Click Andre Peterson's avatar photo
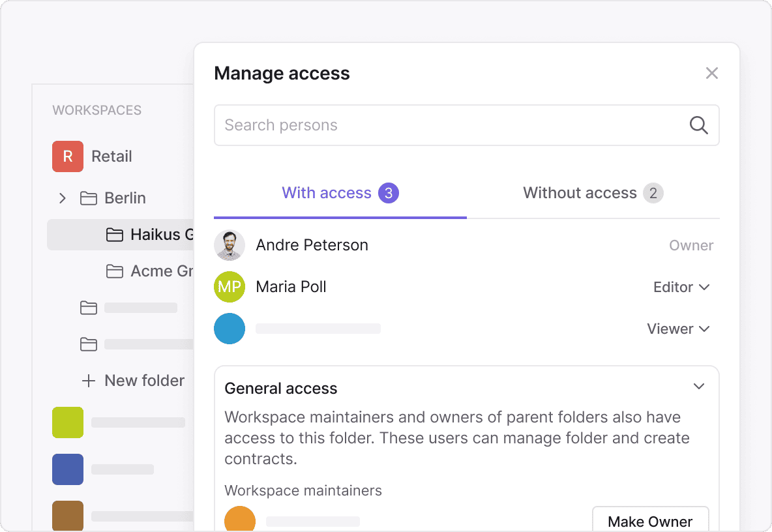Image resolution: width=772 pixels, height=532 pixels. (230, 245)
